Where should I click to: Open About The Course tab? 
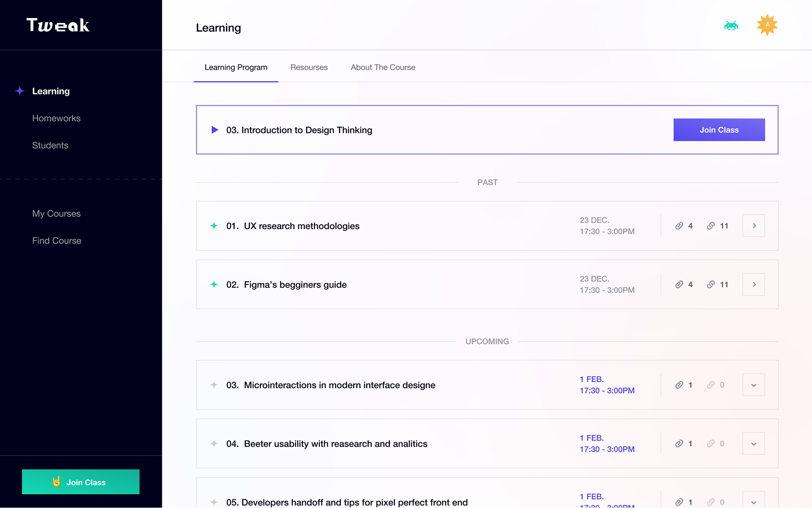point(383,68)
